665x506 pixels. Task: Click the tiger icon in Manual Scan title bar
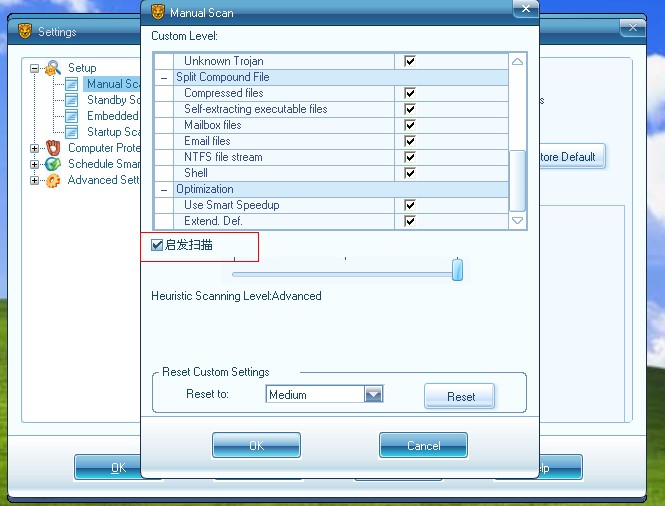point(158,12)
